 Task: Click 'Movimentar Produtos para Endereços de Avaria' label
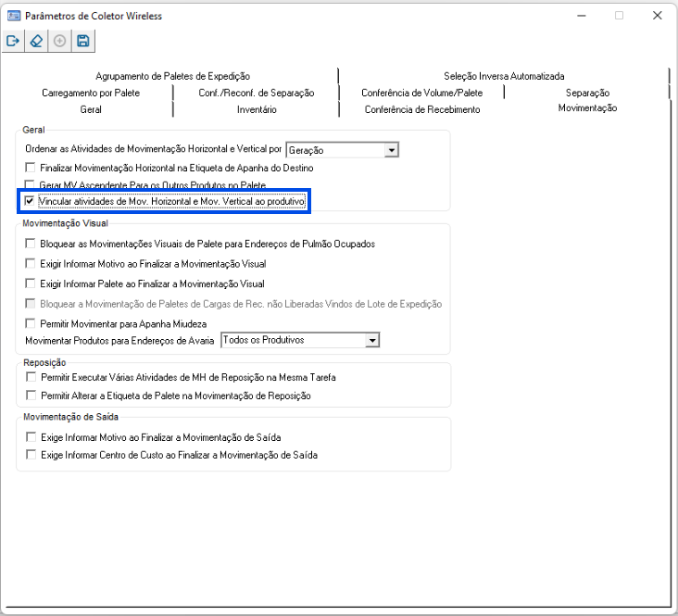(119, 341)
